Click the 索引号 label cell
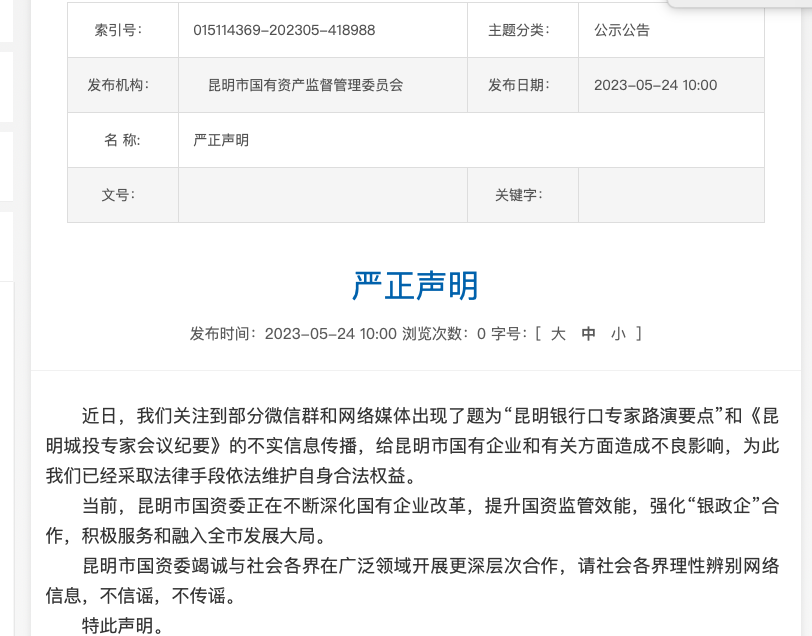812x636 pixels. (x=118, y=30)
